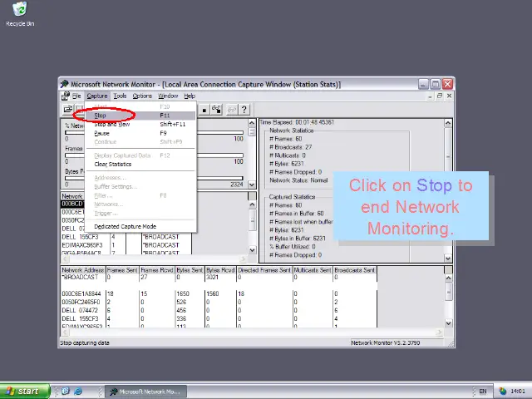Click the EN language bar indicator
This screenshot has height=399, width=532.
point(483,392)
